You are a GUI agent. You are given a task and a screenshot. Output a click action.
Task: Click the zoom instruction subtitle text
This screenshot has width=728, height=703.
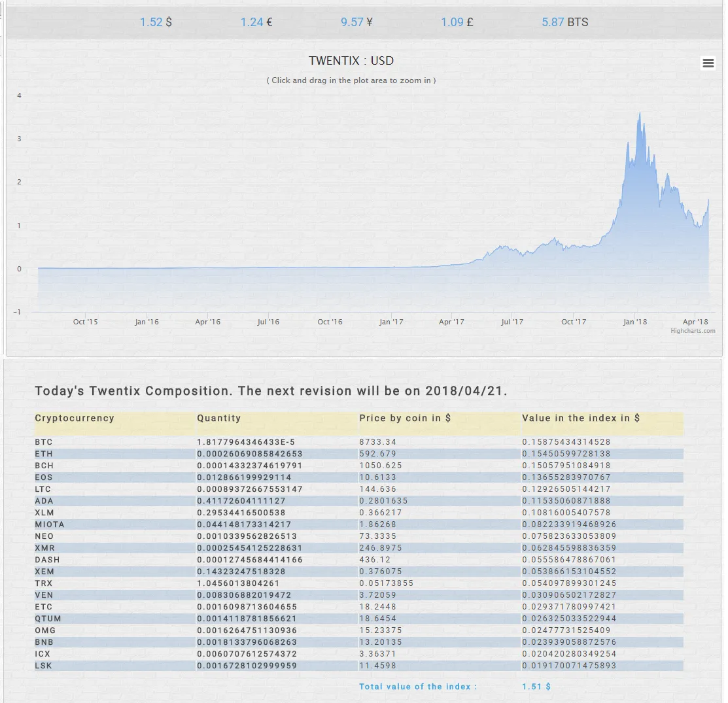point(351,80)
